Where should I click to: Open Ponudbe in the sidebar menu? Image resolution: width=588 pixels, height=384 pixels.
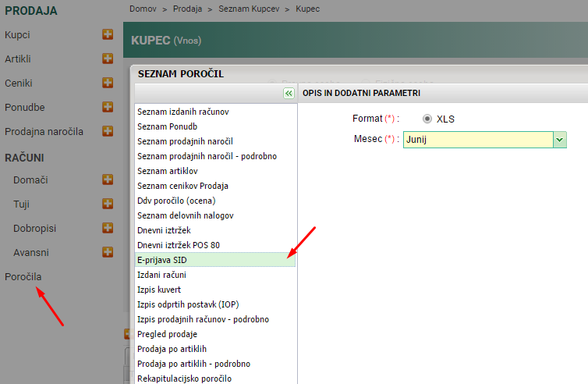tap(25, 108)
